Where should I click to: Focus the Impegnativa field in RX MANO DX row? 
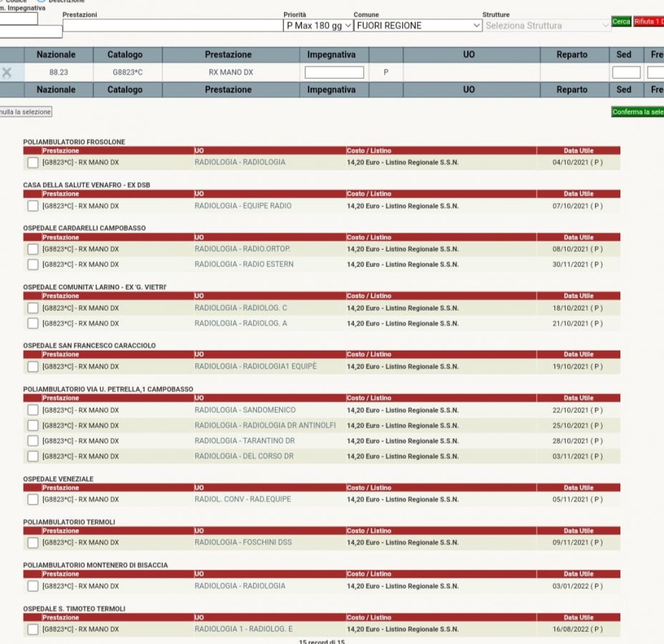(334, 72)
